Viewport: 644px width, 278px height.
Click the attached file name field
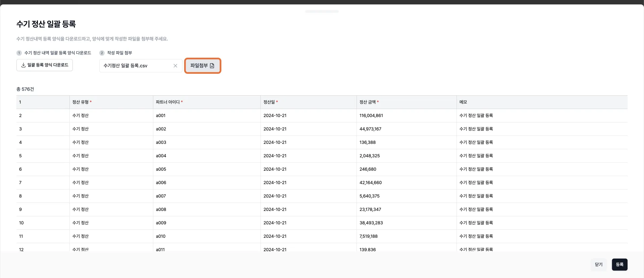pos(136,66)
